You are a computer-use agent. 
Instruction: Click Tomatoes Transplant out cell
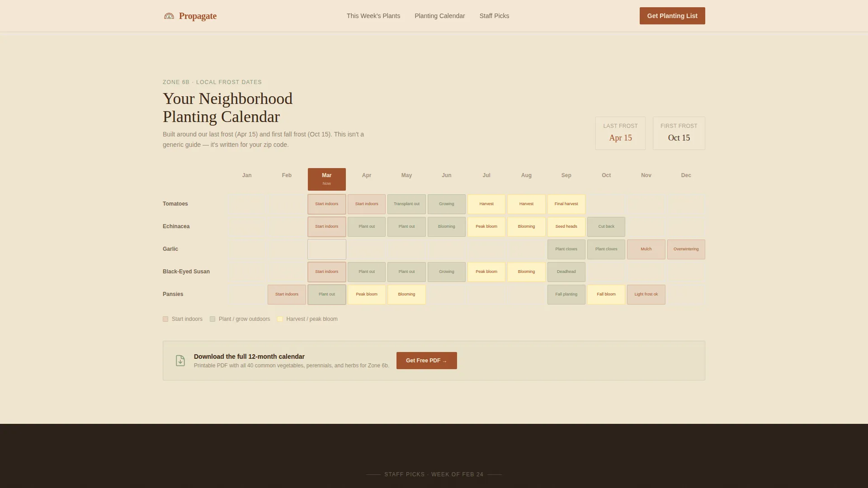point(406,204)
